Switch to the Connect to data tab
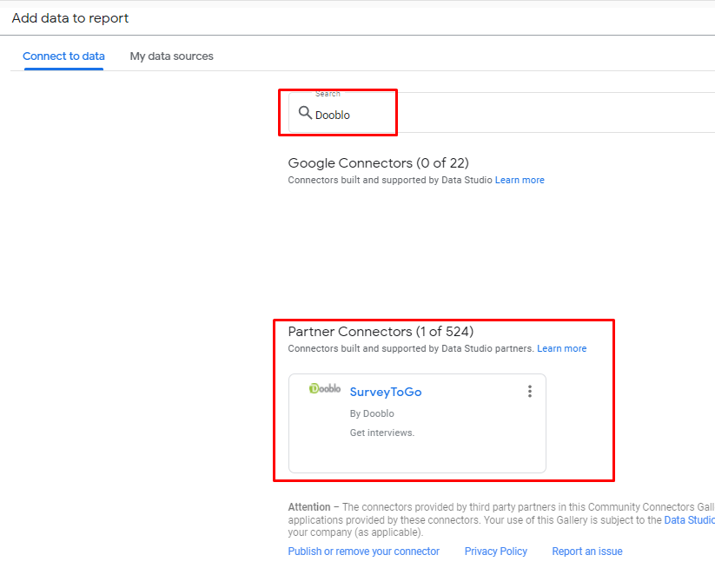This screenshot has height=588, width=715. coord(63,56)
